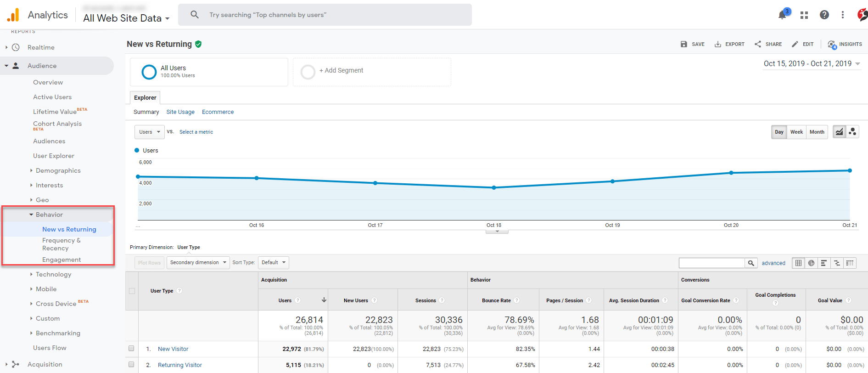Check the Returning Visitor row checkbox

[131, 365]
